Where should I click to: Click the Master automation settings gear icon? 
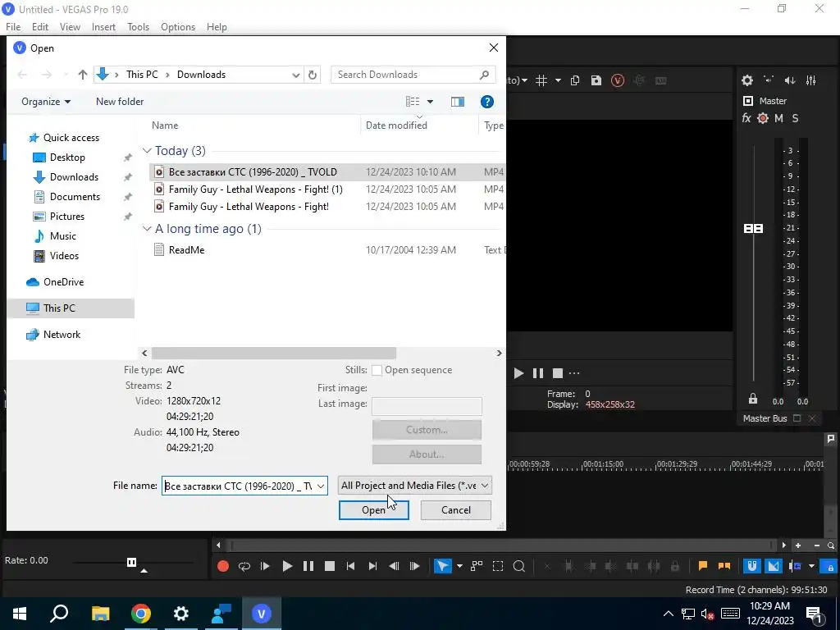point(763,118)
